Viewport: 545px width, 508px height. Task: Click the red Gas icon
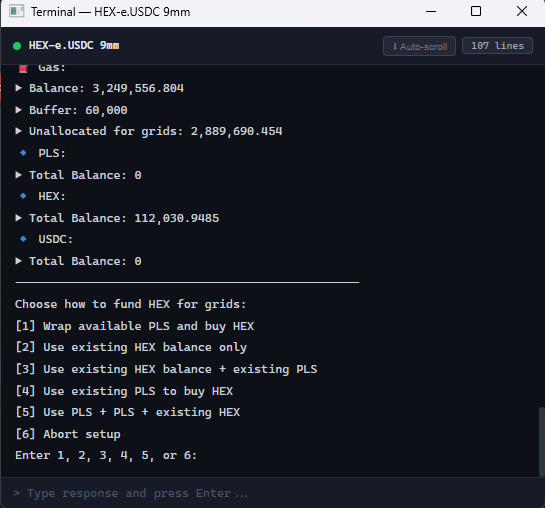click(x=23, y=69)
